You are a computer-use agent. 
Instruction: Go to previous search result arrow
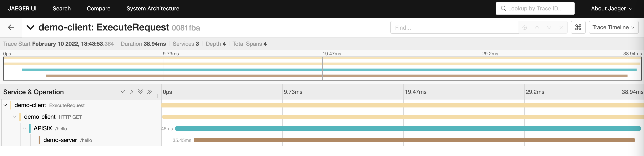coord(537,28)
